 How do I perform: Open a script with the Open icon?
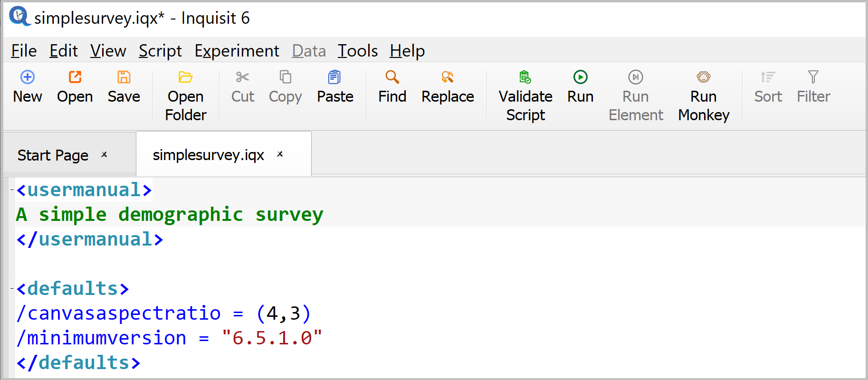click(x=75, y=77)
